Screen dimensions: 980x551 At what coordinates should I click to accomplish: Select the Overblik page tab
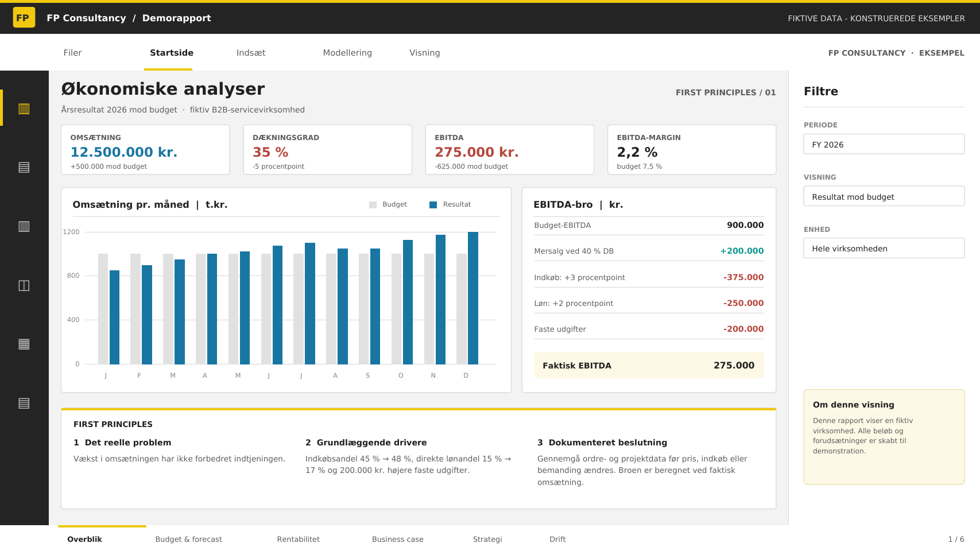tap(84, 539)
